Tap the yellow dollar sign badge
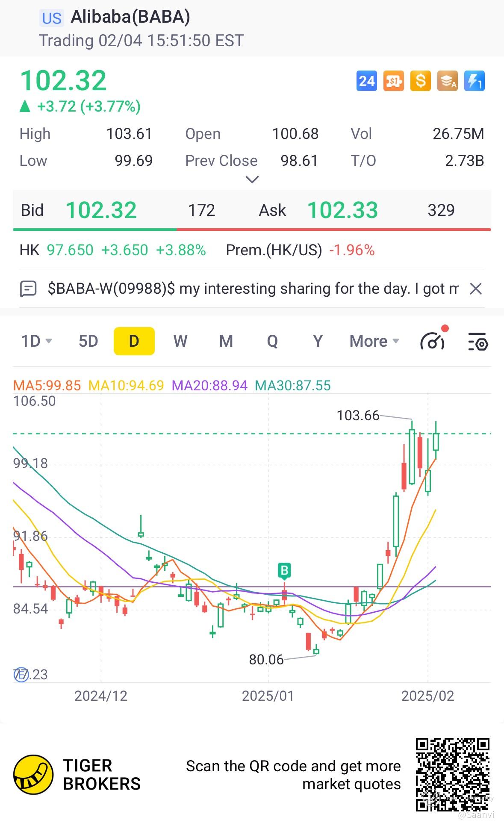Screen dimensions: 504x826 coord(421,81)
